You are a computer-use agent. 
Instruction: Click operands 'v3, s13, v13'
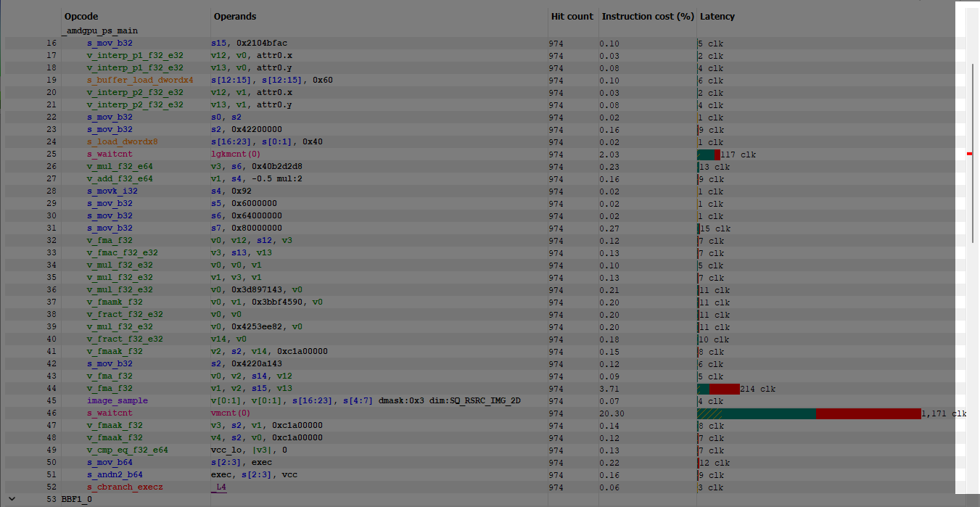click(242, 253)
